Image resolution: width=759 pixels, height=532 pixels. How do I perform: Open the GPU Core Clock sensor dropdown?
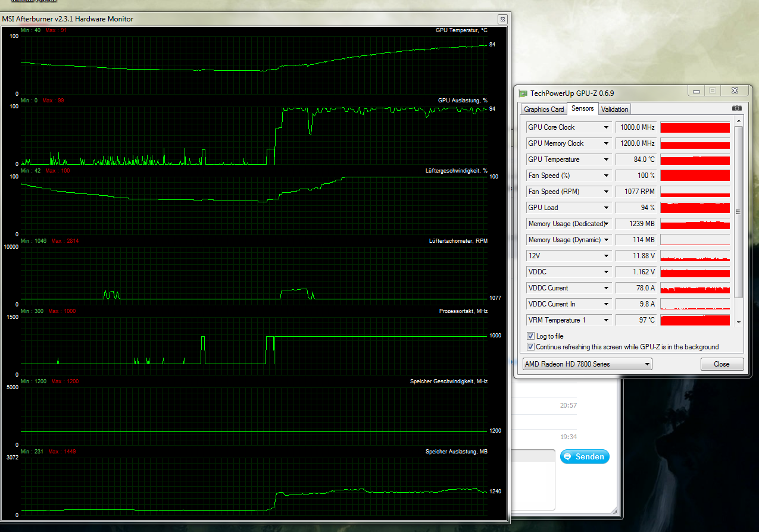tap(606, 127)
